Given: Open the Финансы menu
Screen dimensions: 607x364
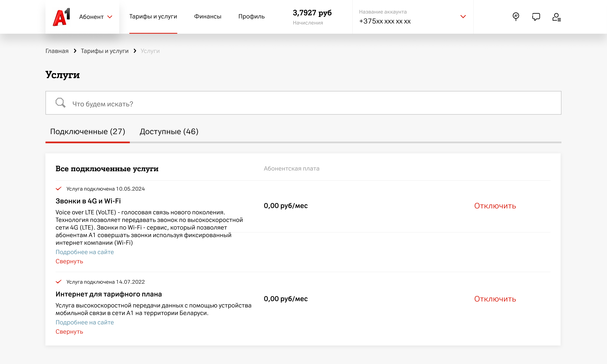Looking at the screenshot, I should pos(208,17).
